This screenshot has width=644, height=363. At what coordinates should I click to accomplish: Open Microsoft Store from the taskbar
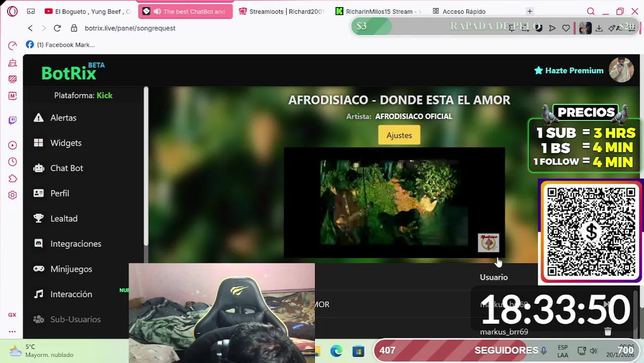(358, 351)
